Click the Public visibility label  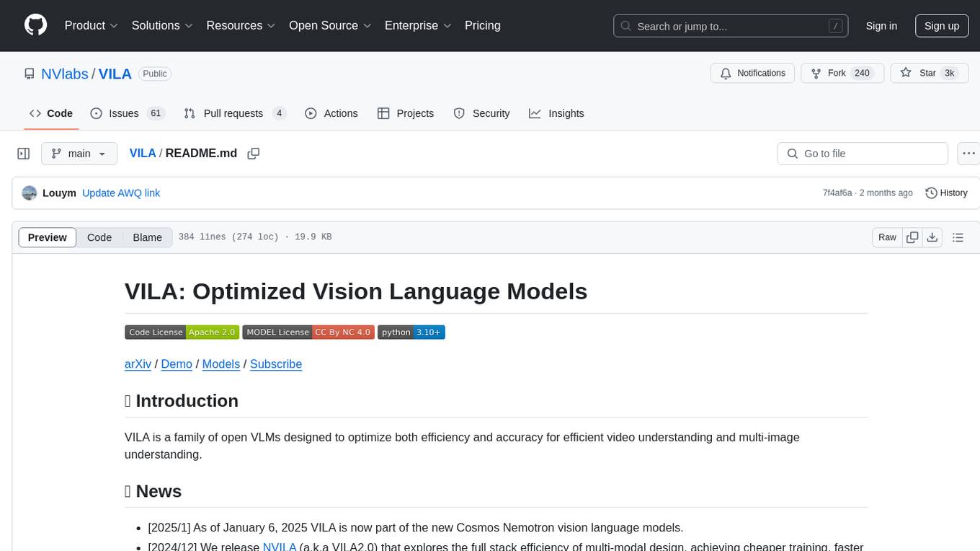pos(154,74)
